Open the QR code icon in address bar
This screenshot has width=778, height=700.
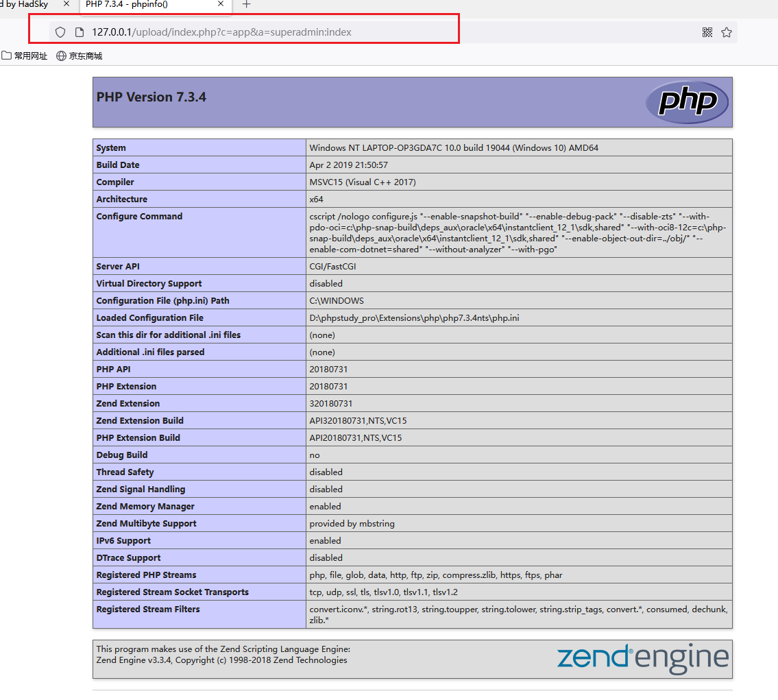[707, 32]
